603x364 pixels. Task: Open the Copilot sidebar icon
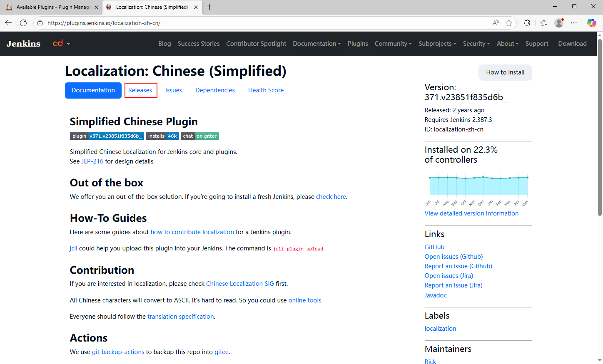tap(591, 23)
